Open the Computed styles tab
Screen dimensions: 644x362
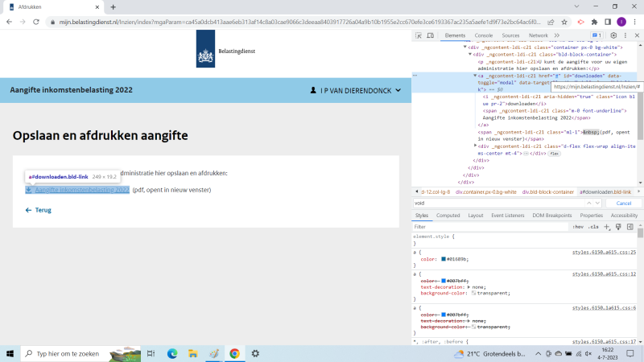pos(448,216)
